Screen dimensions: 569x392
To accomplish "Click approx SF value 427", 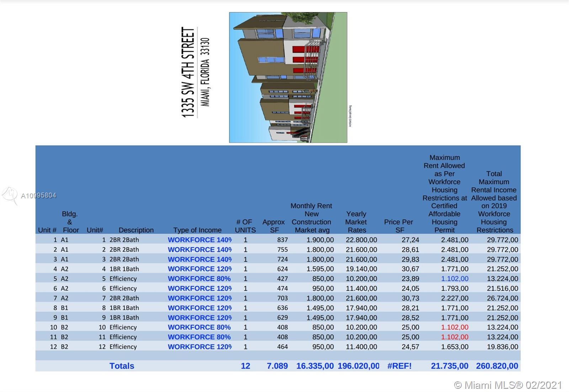I will 283,279.
